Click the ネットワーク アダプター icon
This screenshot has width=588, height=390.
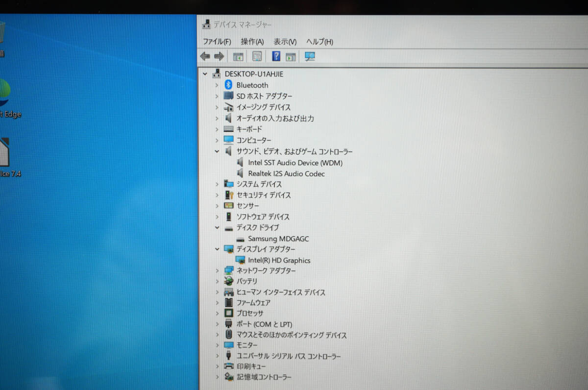point(228,270)
